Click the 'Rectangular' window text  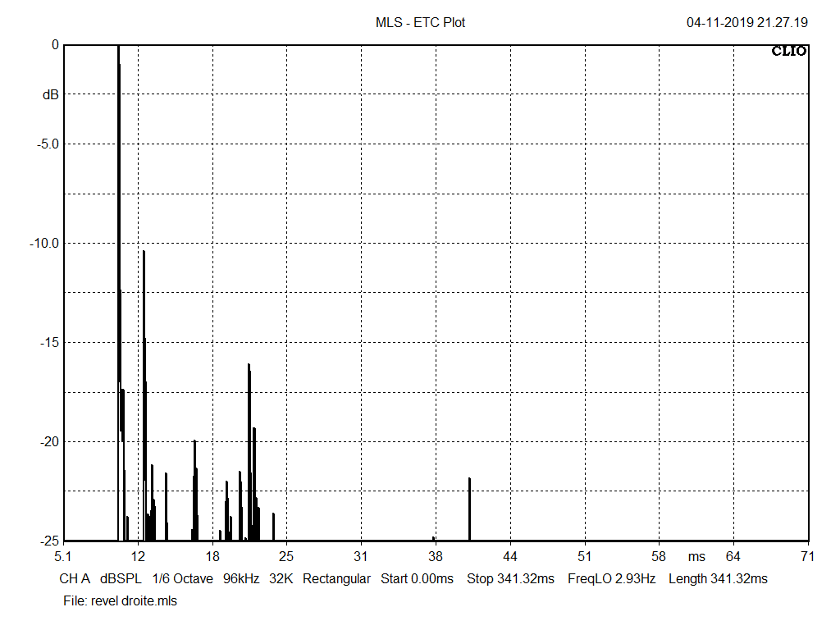336,579
